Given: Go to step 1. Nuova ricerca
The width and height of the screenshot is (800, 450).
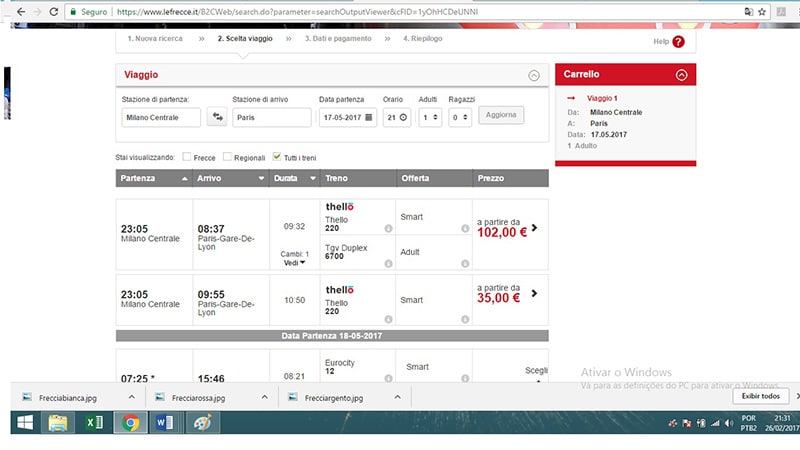Looking at the screenshot, I should point(155,38).
